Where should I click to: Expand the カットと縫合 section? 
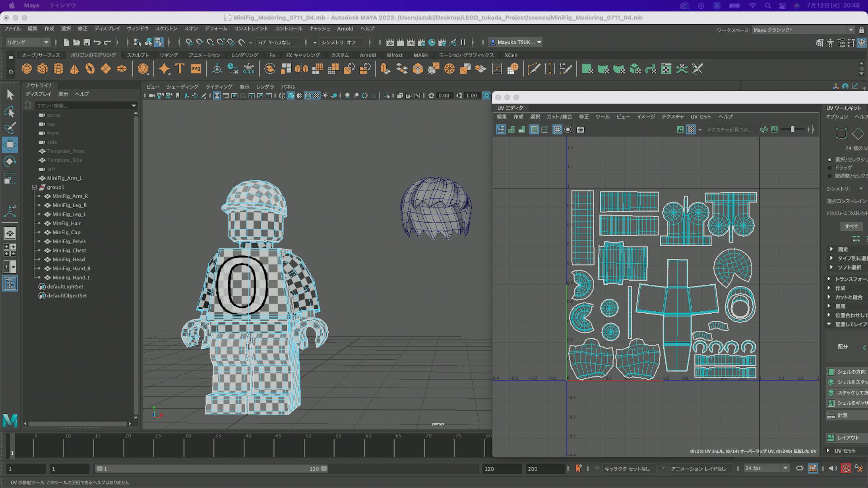click(x=829, y=297)
